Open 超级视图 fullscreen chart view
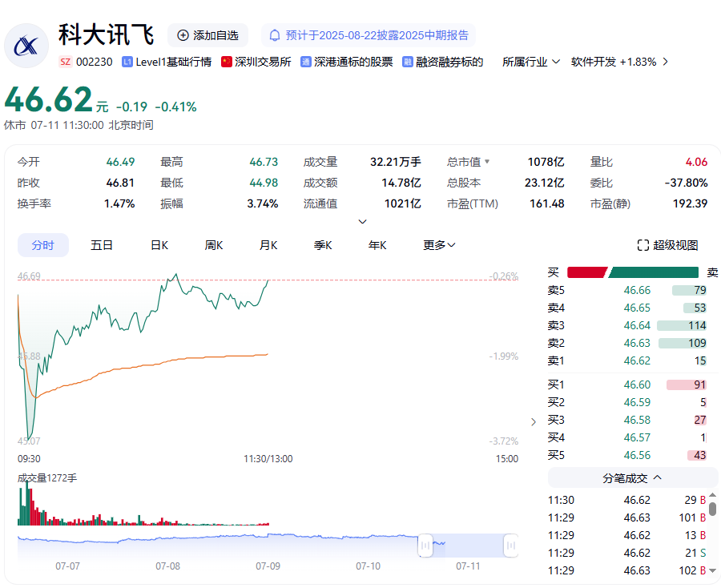This screenshot has height=588, width=721. 667,245
